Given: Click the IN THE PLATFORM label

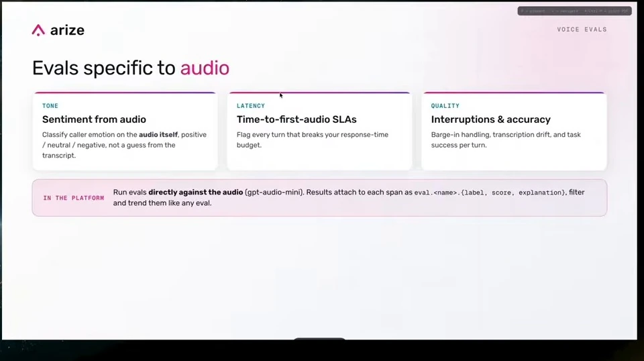Looking at the screenshot, I should (x=74, y=198).
